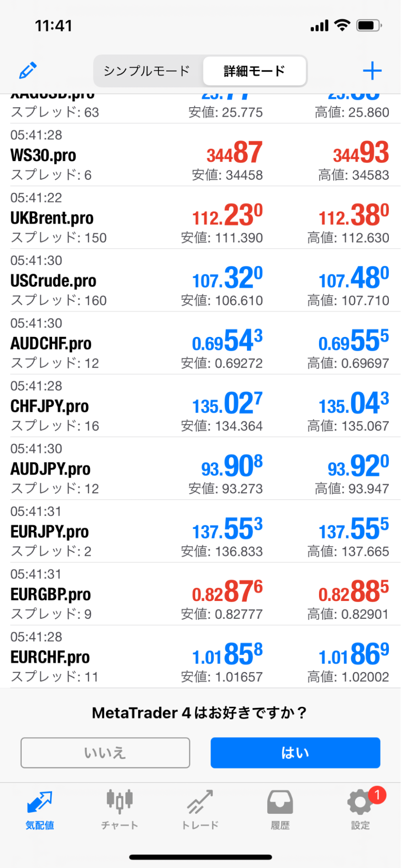The width and height of the screenshot is (401, 868).
Task: Tap USCrude.pro bid price 107.320
Action: (227, 279)
